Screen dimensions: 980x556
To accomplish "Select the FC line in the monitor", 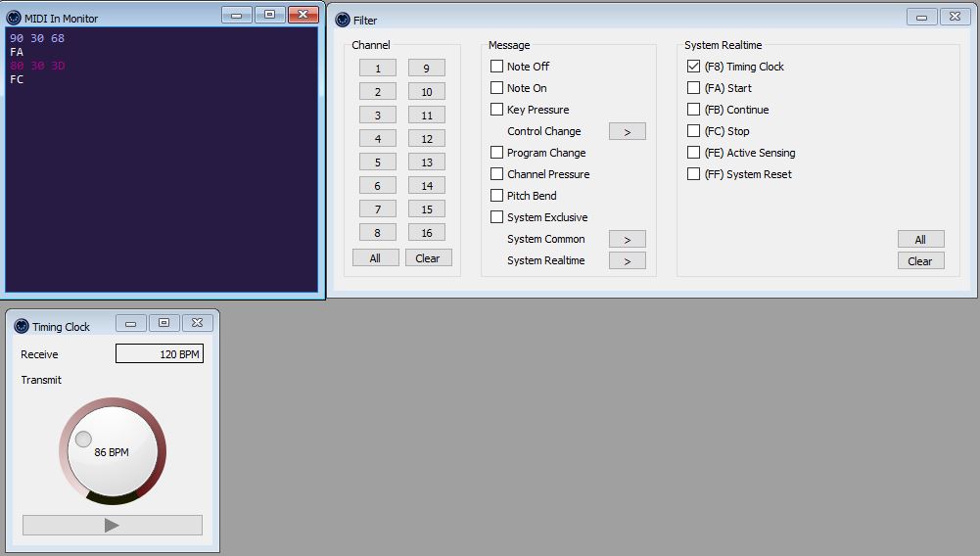I will [x=17, y=79].
